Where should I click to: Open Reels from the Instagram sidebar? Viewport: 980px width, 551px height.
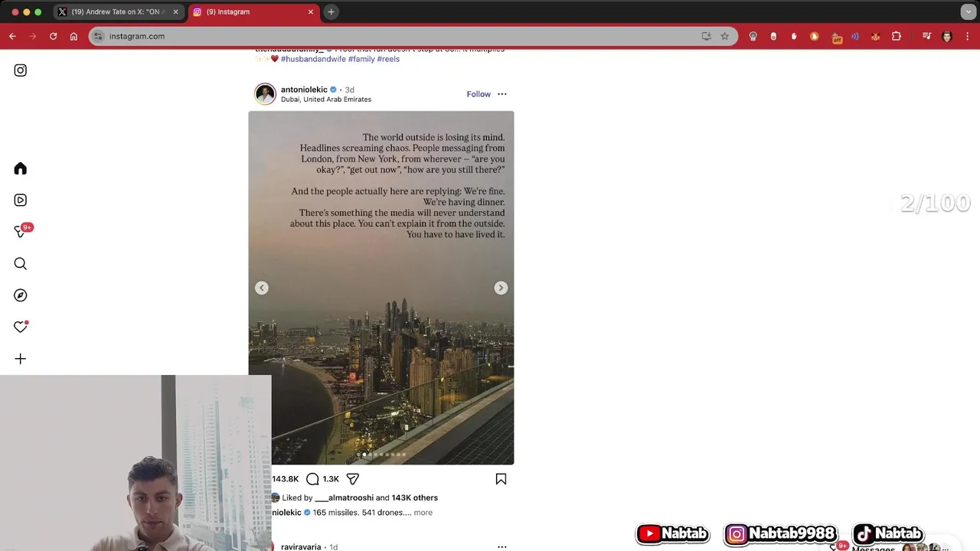[21, 200]
